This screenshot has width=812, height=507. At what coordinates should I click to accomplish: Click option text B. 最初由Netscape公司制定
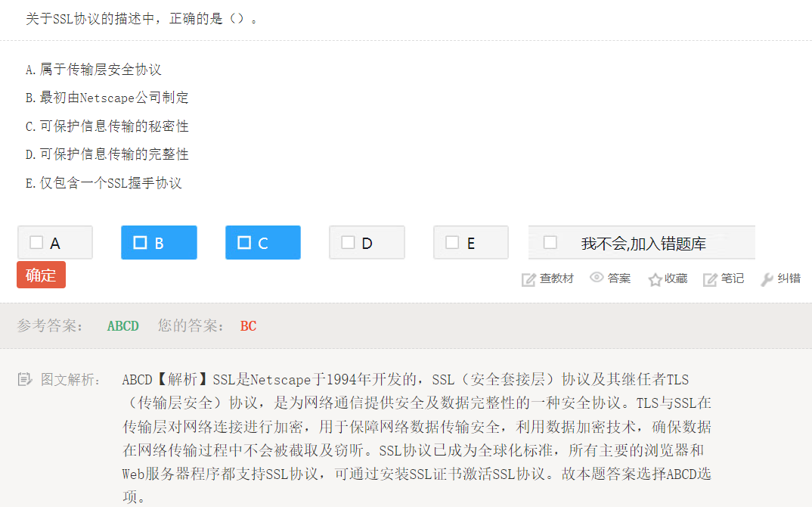pyautogui.click(x=107, y=98)
